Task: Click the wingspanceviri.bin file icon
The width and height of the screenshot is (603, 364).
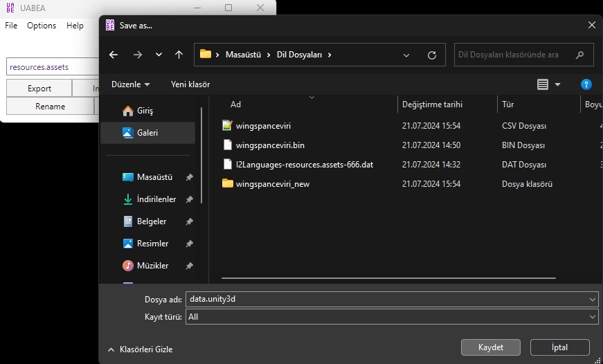Action: click(x=228, y=145)
